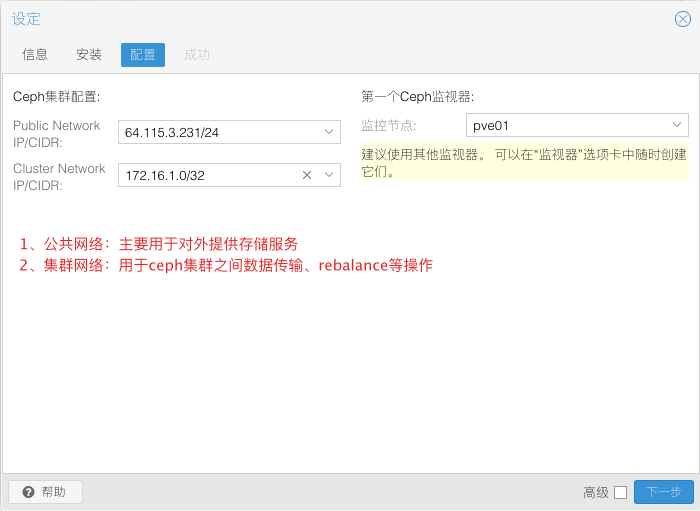
Task: Switch to the 信息 tab
Action: 35,54
